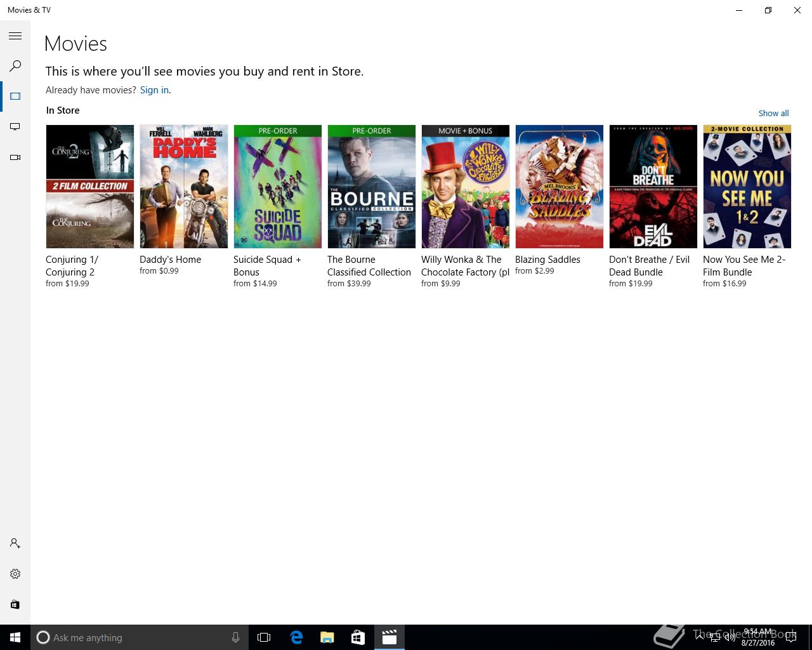
Task: Click 'Now You See Me 2-Film Bundle' title
Action: 744,266
